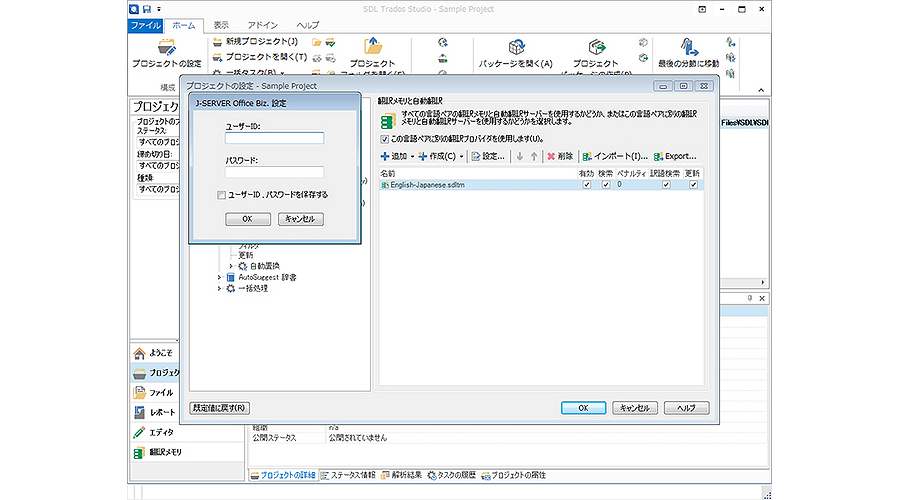This screenshot has width=900, height=500.
Task: Switch to プロジェクトの詳細 bottom tab
Action: click(283, 475)
